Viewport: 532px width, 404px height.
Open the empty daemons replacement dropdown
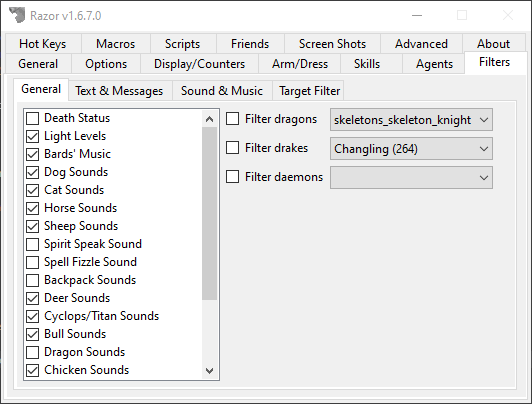pyautogui.click(x=411, y=177)
